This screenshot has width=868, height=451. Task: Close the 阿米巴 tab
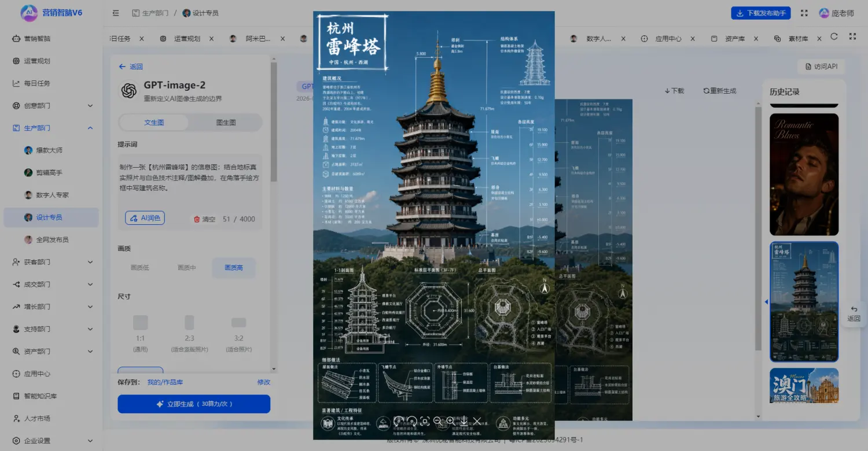[282, 39]
